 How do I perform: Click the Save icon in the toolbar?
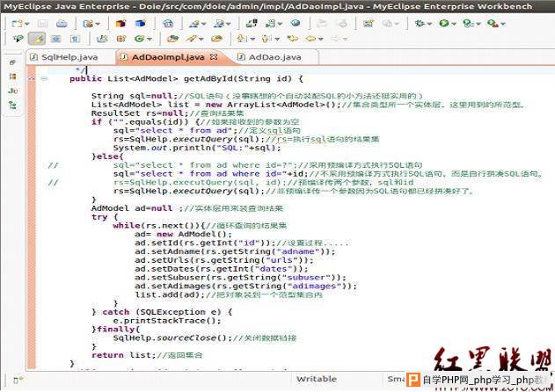tap(40, 23)
